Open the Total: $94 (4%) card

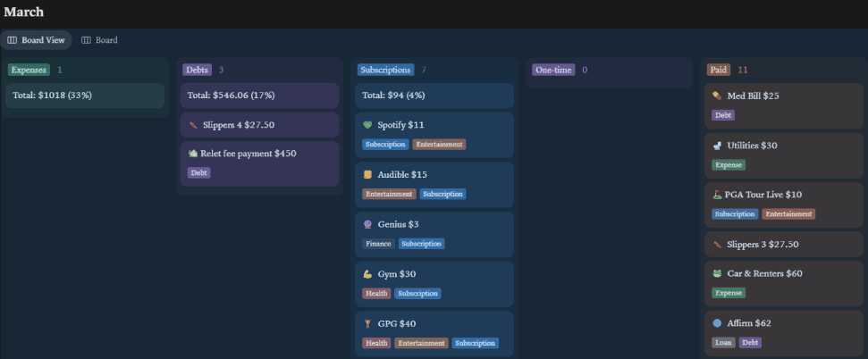434,96
